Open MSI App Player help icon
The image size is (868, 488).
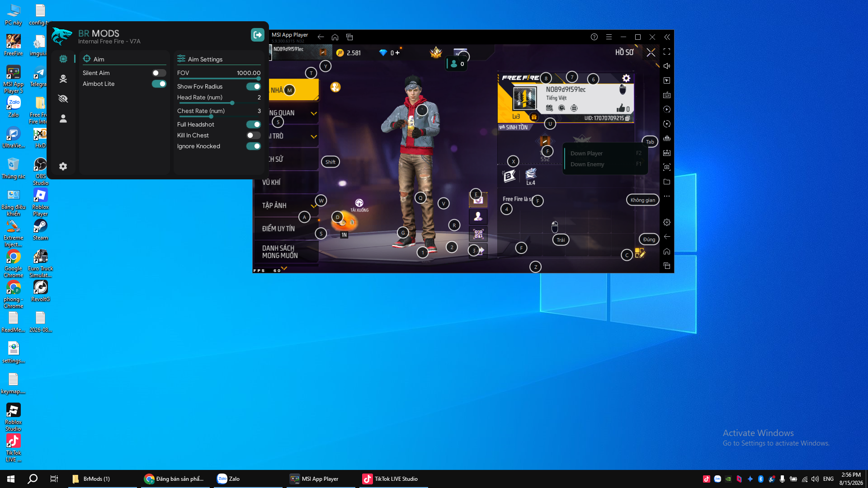pos(594,37)
